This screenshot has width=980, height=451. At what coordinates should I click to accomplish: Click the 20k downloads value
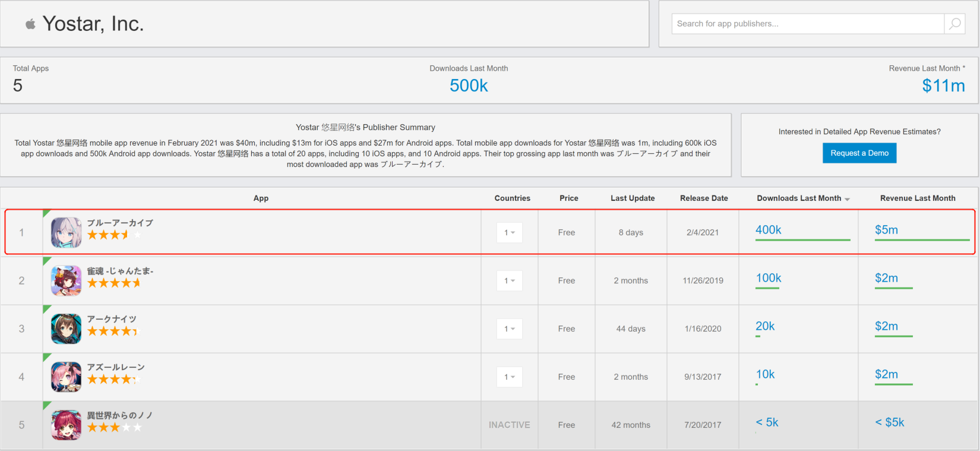(765, 326)
